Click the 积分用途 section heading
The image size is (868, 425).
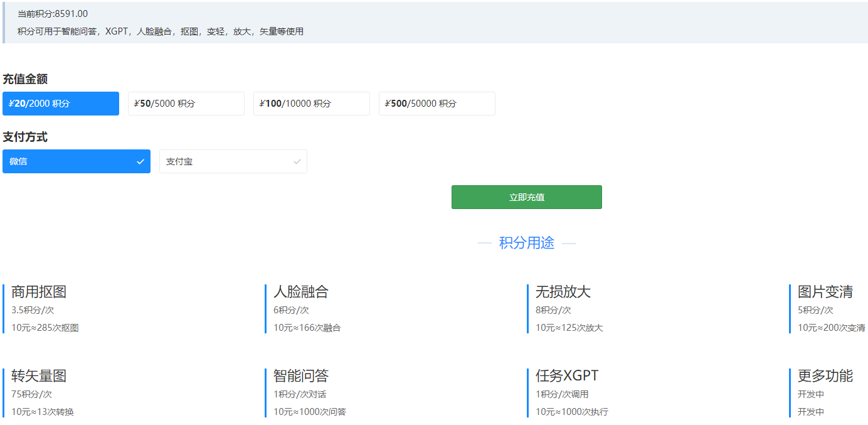(x=526, y=243)
